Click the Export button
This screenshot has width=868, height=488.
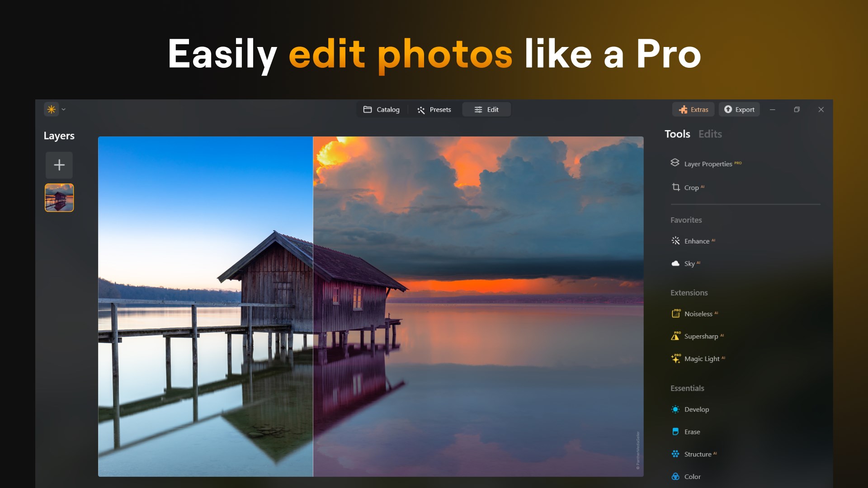click(x=739, y=109)
